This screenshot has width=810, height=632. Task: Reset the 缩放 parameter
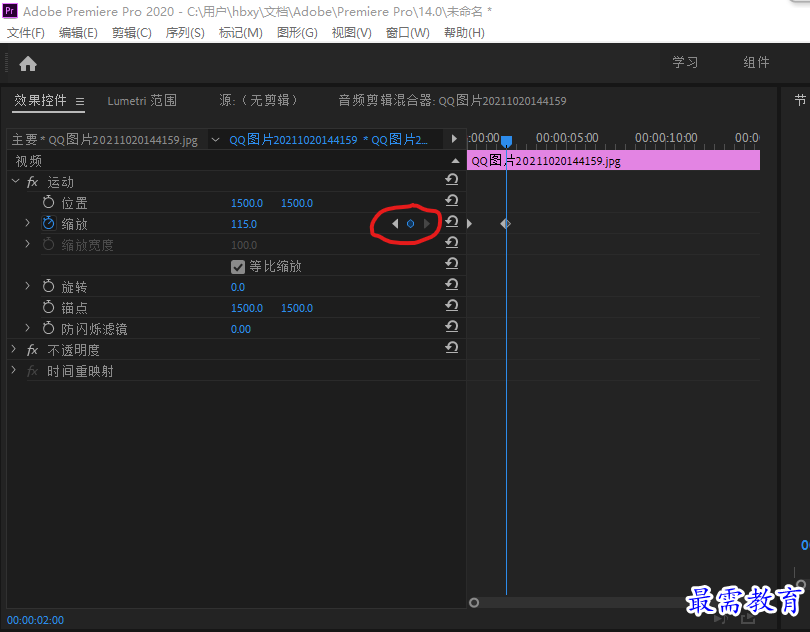[x=451, y=222]
